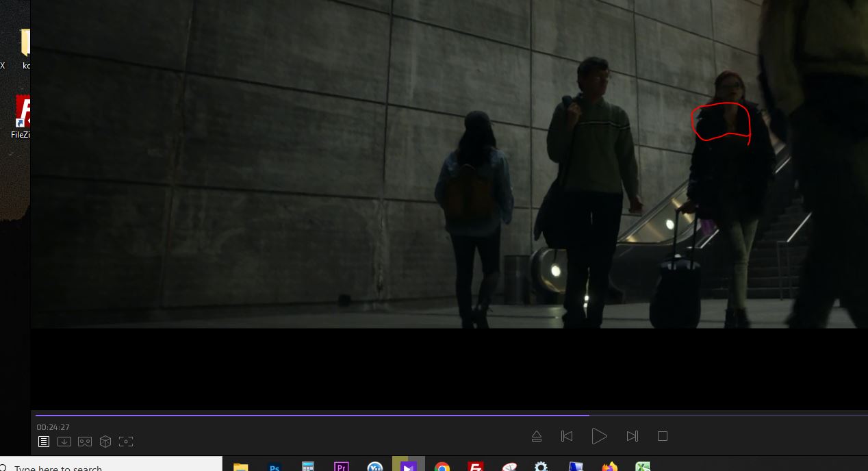The height and width of the screenshot is (471, 868).
Task: Open FileZilla from the taskbar
Action: 475,467
